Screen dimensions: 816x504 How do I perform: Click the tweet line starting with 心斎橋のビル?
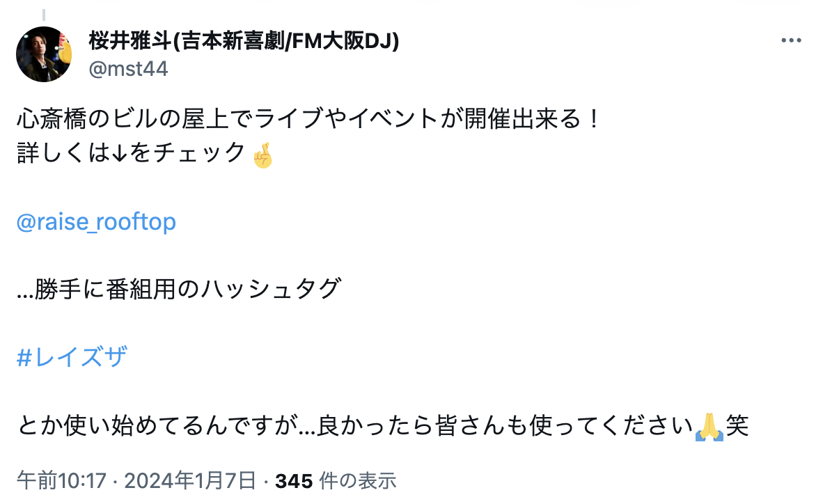(308, 120)
